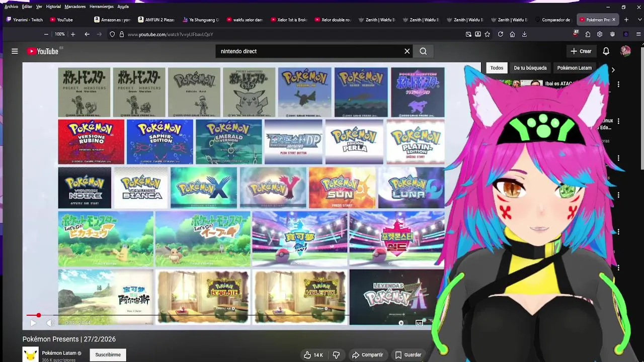This screenshot has height=362, width=644.
Task: Show site info via the padlock
Action: (x=121, y=34)
